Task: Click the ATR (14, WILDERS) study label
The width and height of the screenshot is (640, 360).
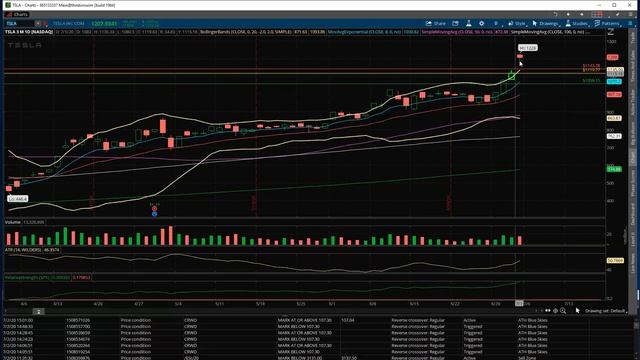Action: pyautogui.click(x=23, y=250)
